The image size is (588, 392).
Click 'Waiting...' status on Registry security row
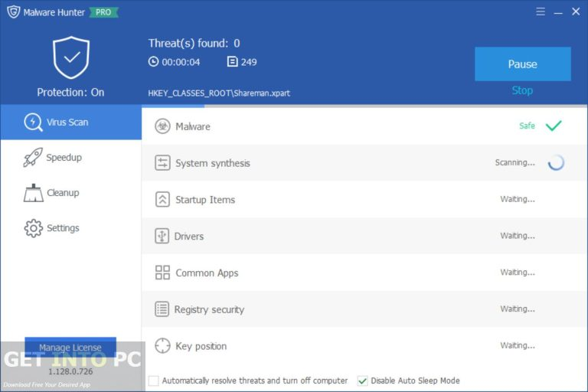pyautogui.click(x=518, y=309)
